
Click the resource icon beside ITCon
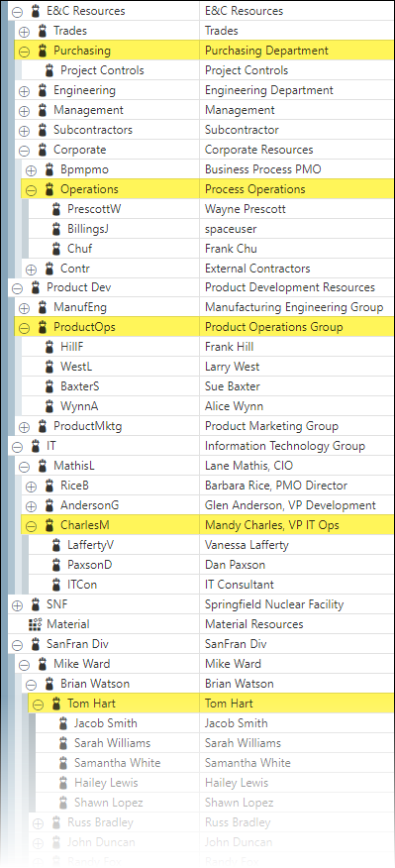[x=55, y=585]
